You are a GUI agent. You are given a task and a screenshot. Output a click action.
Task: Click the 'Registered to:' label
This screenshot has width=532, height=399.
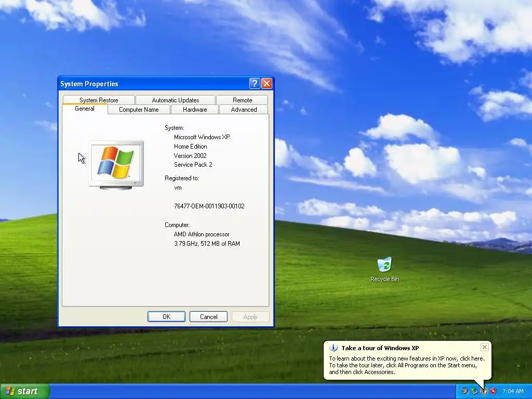coord(181,178)
